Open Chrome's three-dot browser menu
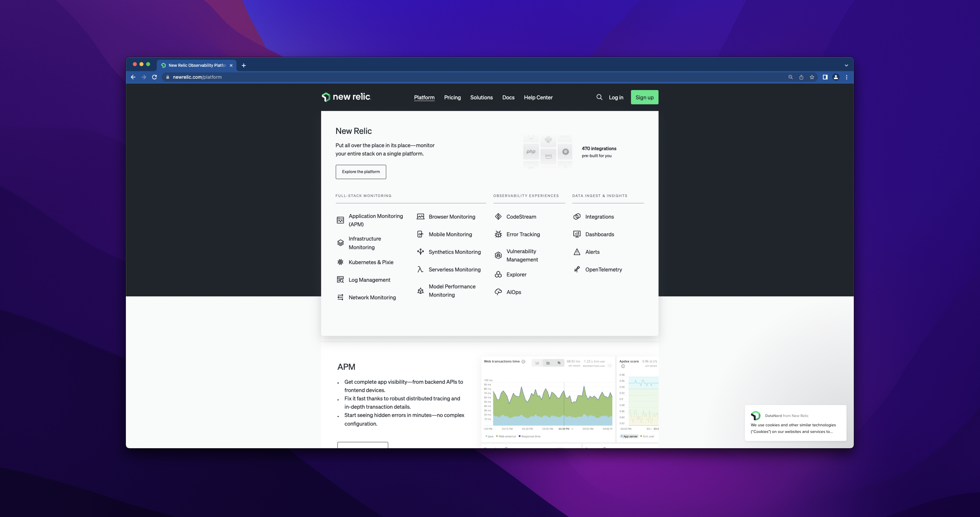Viewport: 980px width, 517px height. pos(847,77)
